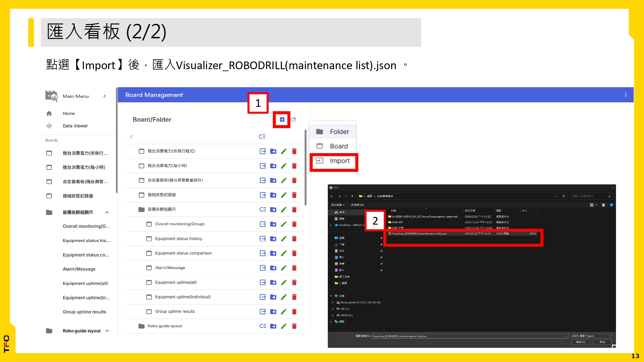Expand the OS (C:) drive node

pyautogui.click(x=333, y=309)
